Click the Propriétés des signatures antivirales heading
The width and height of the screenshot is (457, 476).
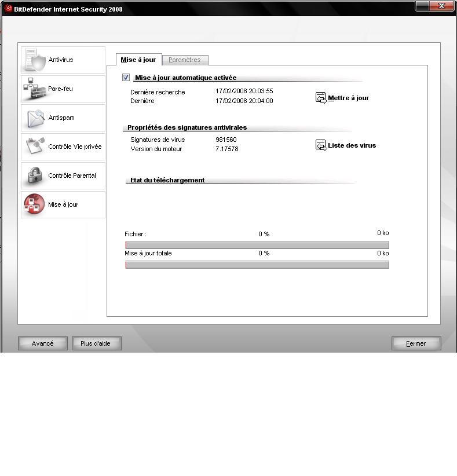pyautogui.click(x=187, y=127)
